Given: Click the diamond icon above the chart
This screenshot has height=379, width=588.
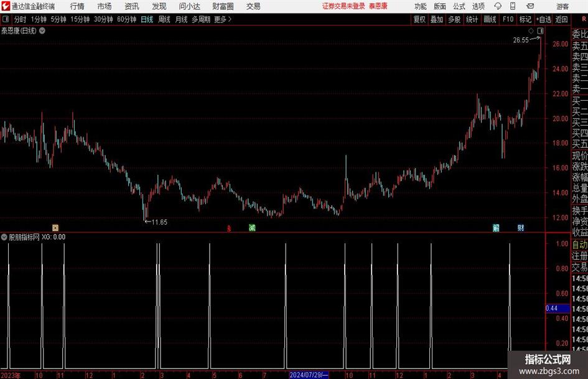Looking at the screenshot, I should (531, 30).
